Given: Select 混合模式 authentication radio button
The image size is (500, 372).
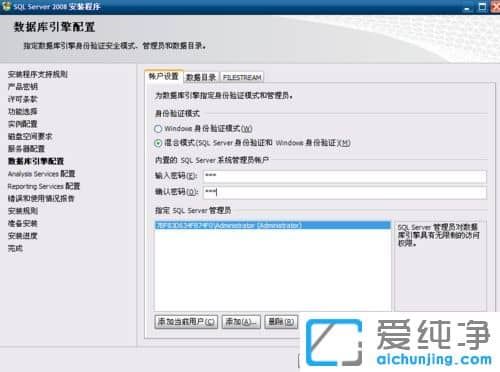Looking at the screenshot, I should (x=158, y=143).
